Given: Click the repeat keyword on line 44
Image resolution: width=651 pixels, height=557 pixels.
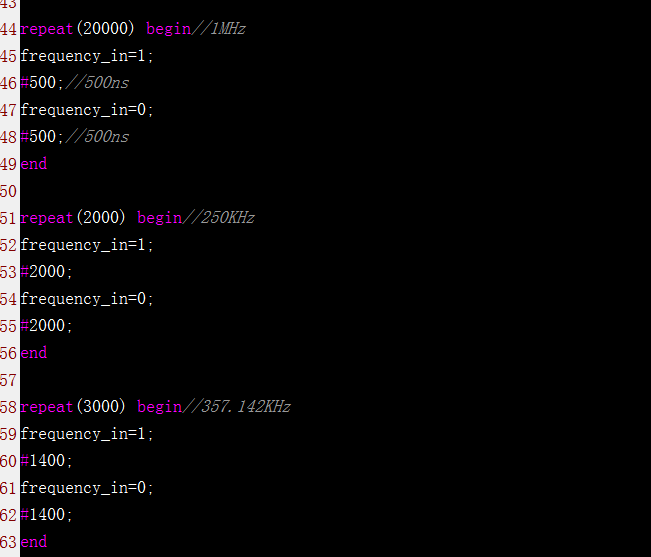Looking at the screenshot, I should 47,29.
